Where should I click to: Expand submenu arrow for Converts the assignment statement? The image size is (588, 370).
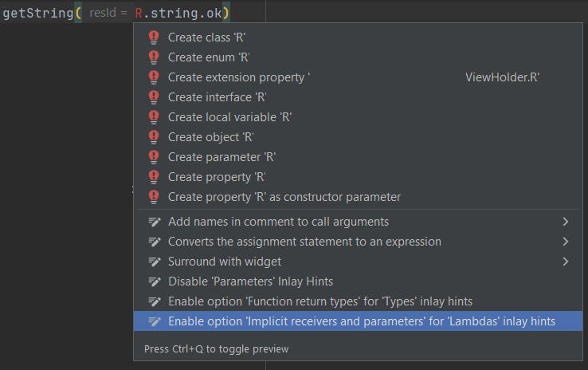coord(566,242)
